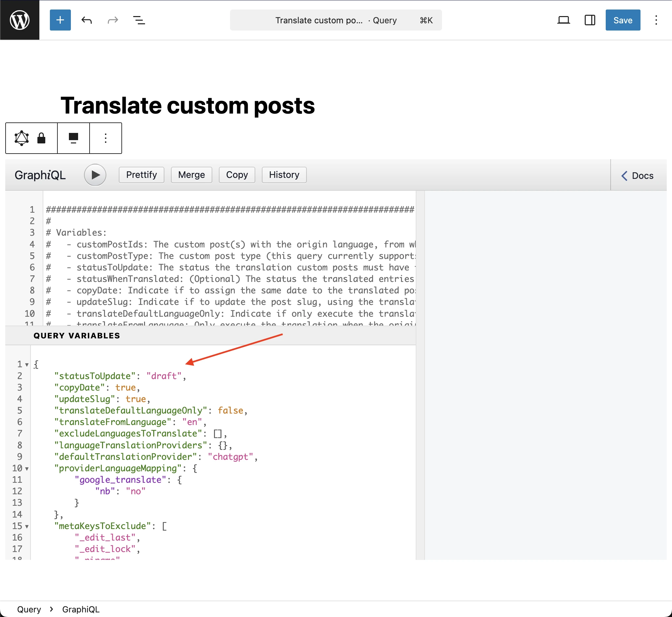
Task: Toggle the settings sidebar panel
Action: coord(590,20)
